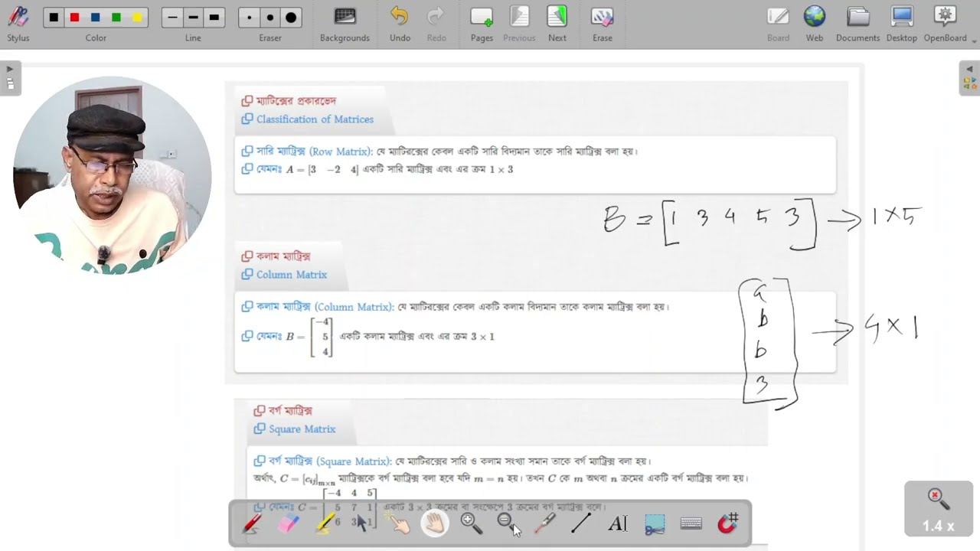
Task: Click the copy icon beside Square Matrix heading
Action: (x=260, y=429)
